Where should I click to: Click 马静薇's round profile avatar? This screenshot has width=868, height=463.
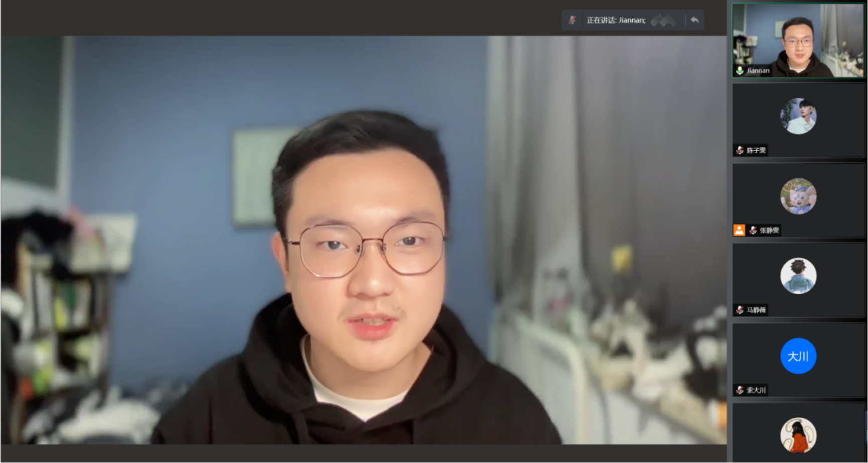point(798,276)
